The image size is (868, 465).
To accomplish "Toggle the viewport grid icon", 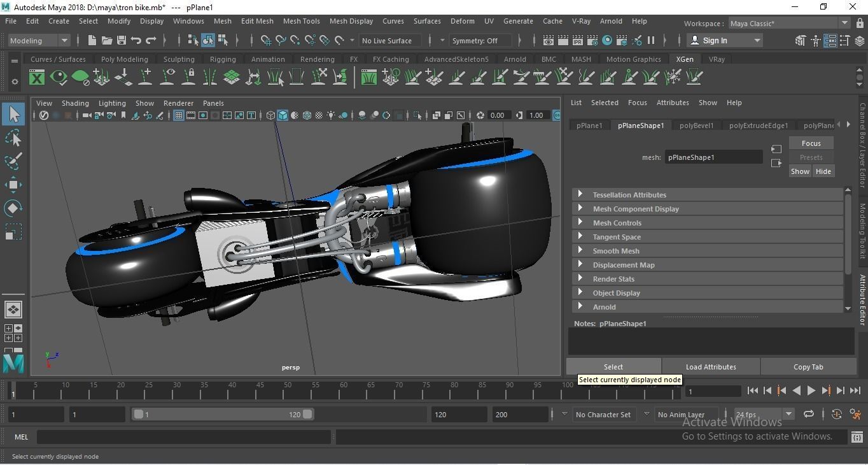I will click(x=178, y=115).
